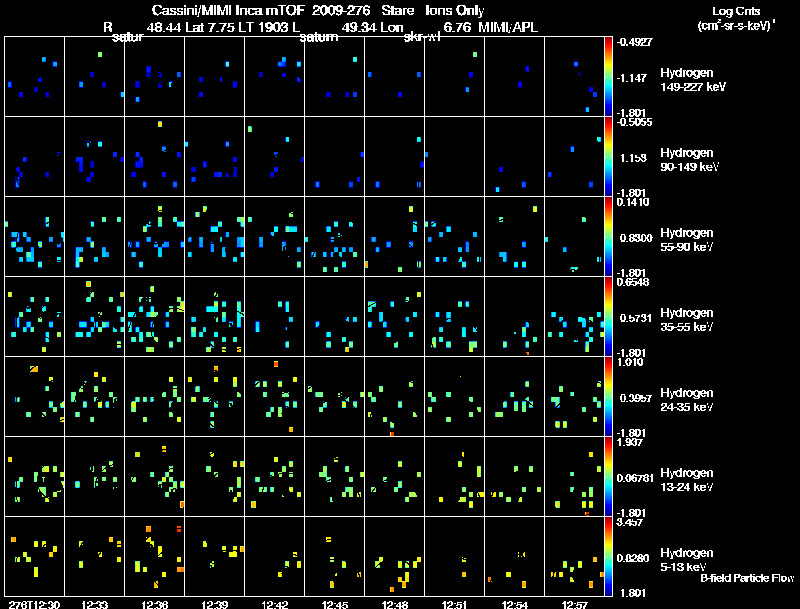800x609 pixels.
Task: Click the '0.1410' color scale value
Action: click(x=633, y=202)
